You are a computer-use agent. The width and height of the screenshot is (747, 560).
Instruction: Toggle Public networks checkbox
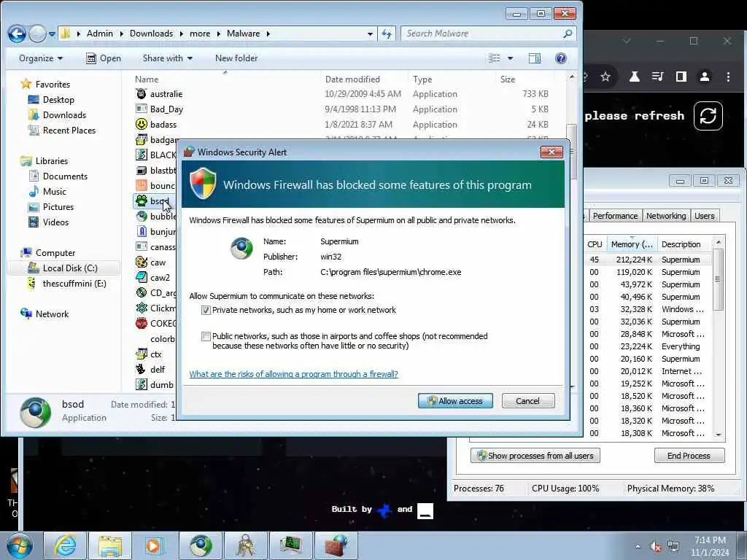point(206,337)
